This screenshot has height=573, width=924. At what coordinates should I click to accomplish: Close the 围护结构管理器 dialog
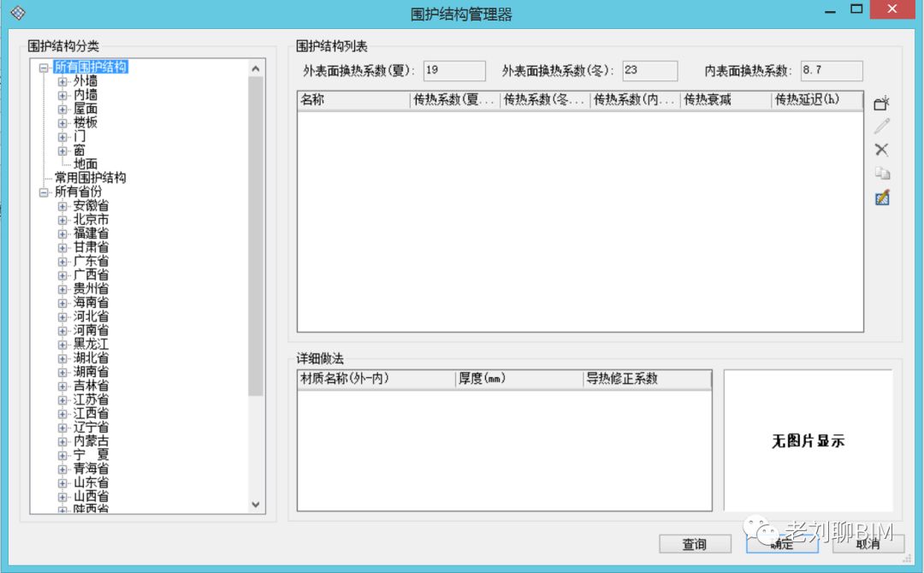[892, 9]
